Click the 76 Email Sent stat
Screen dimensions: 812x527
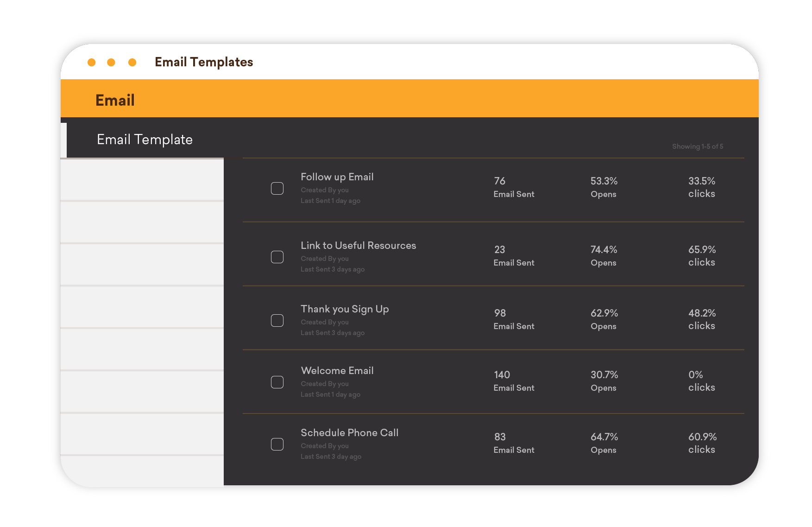tap(513, 187)
